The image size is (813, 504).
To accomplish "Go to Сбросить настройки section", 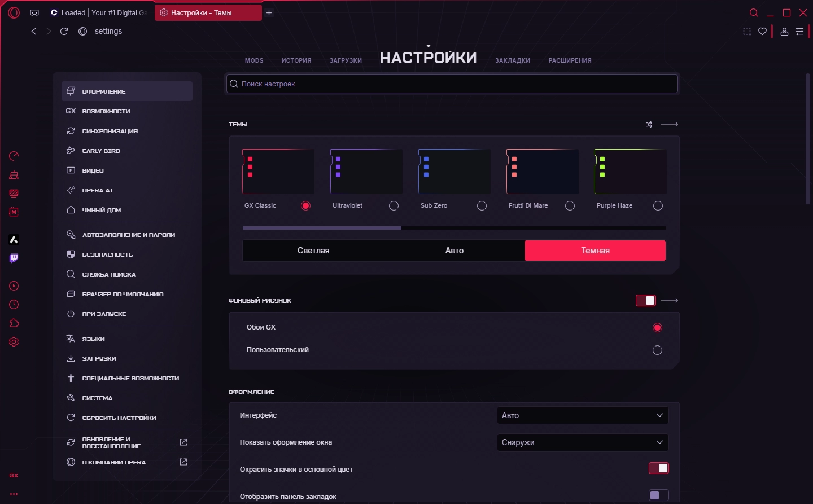I will 127,418.
